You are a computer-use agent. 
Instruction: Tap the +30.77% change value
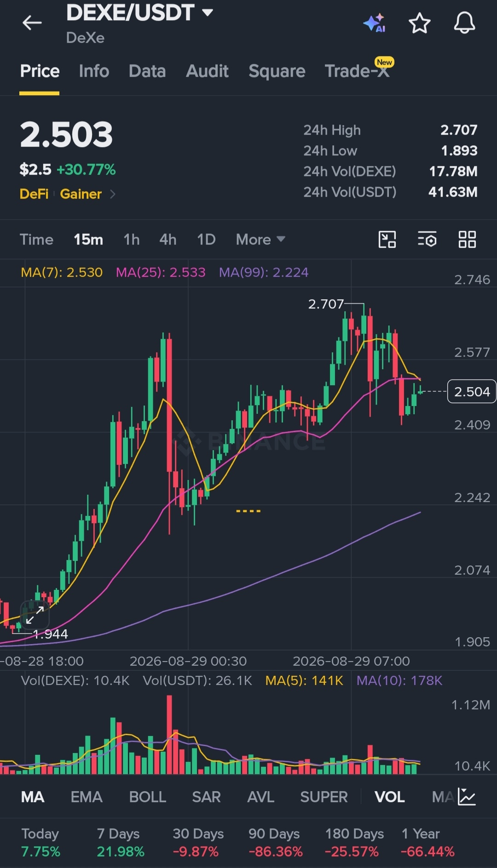tap(86, 170)
